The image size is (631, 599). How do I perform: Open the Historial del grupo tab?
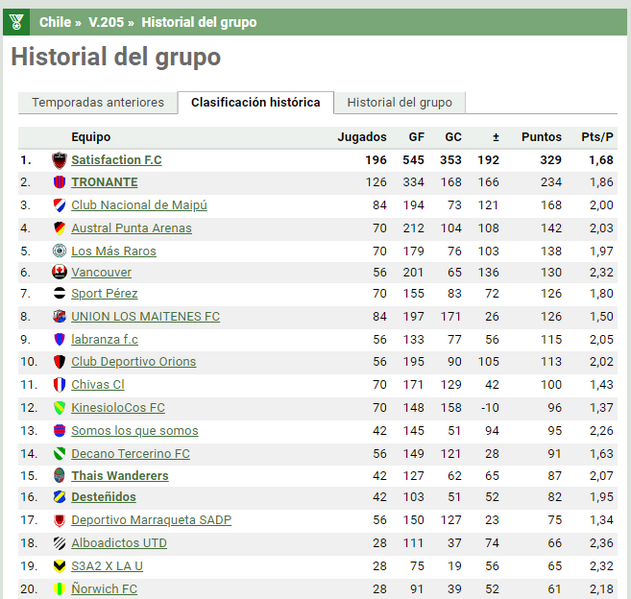(x=400, y=103)
